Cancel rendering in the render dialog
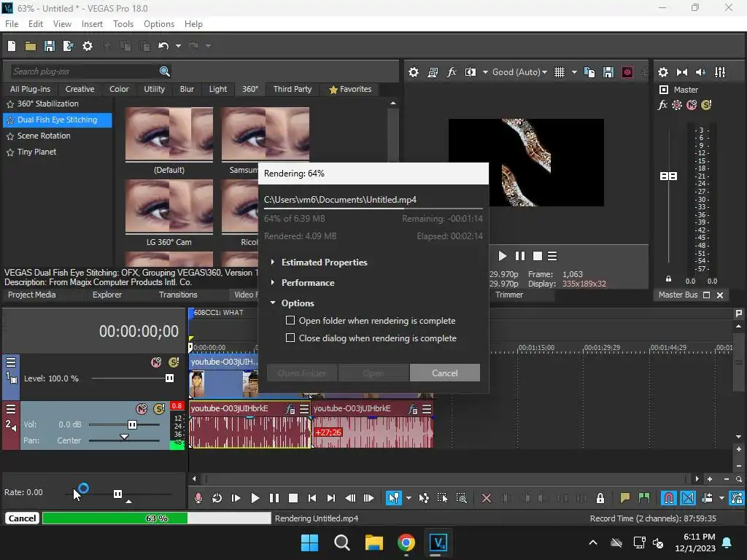Screen dimensions: 747x560 444,373
